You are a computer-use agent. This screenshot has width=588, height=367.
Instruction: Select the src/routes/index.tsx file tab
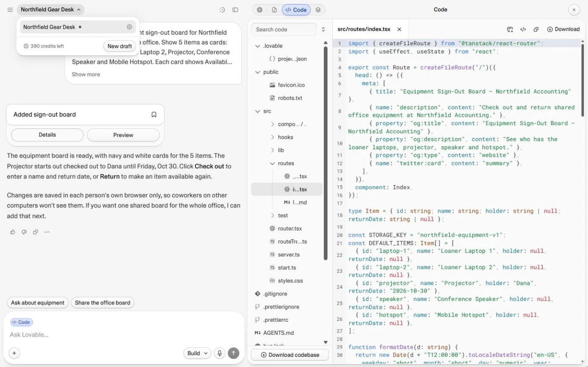(x=364, y=29)
